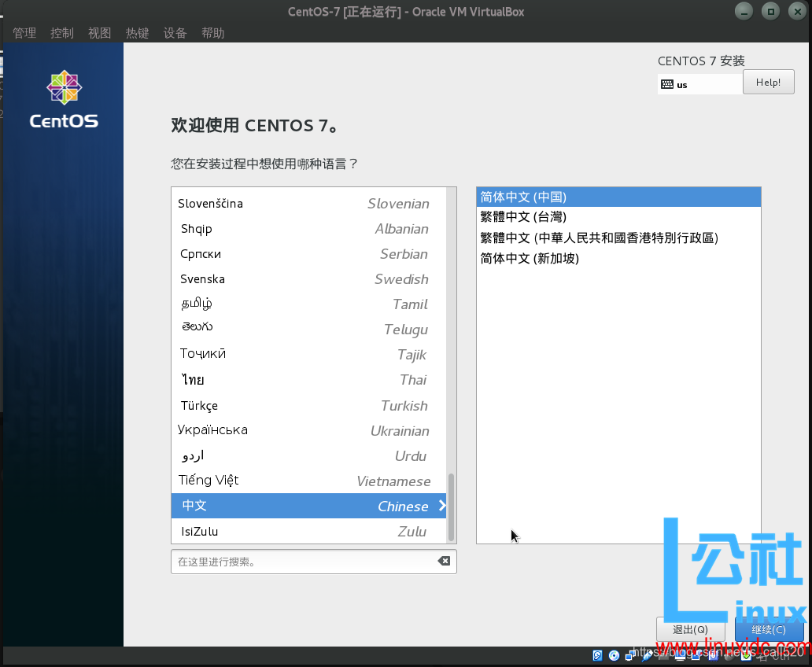Open the 管理 menu
Viewport: 812px width, 667px height.
(24, 33)
